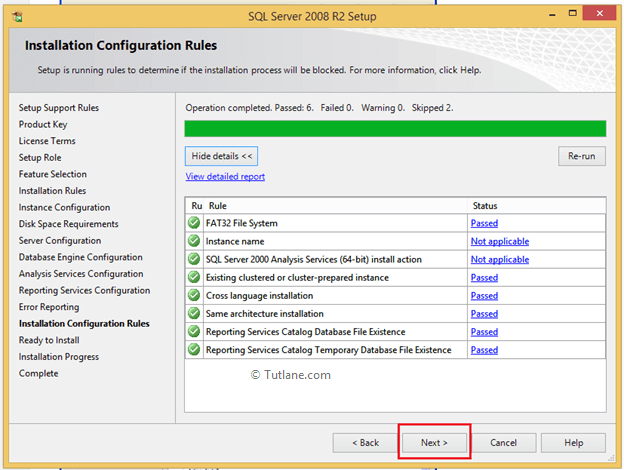Image resolution: width=624 pixels, height=470 pixels.
Task: Click Operation completed summary text
Action: tap(319, 108)
